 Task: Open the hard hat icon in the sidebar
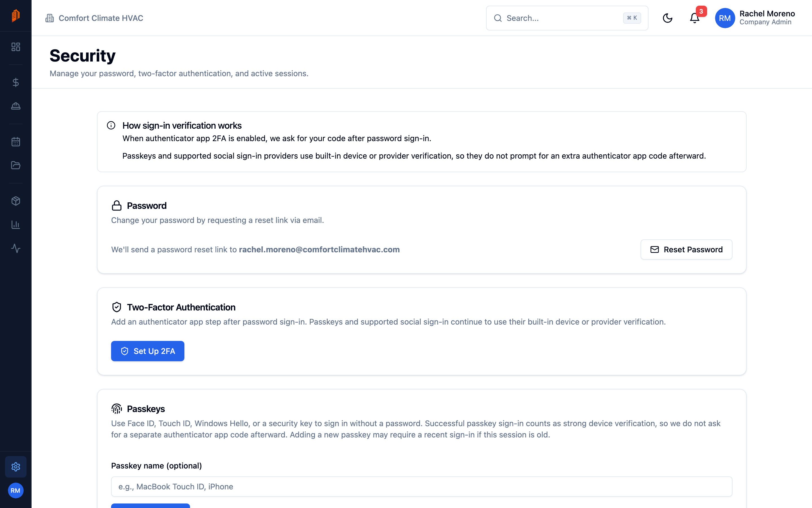(16, 106)
